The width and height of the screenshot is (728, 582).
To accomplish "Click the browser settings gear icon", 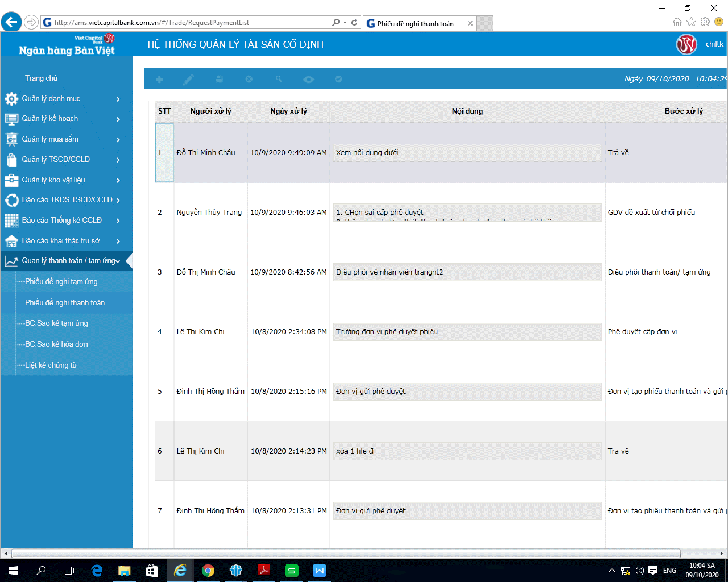I will [705, 22].
